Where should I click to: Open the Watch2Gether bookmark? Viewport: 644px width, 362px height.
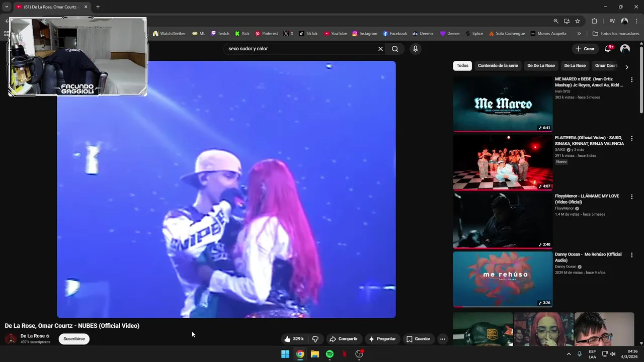click(x=169, y=34)
